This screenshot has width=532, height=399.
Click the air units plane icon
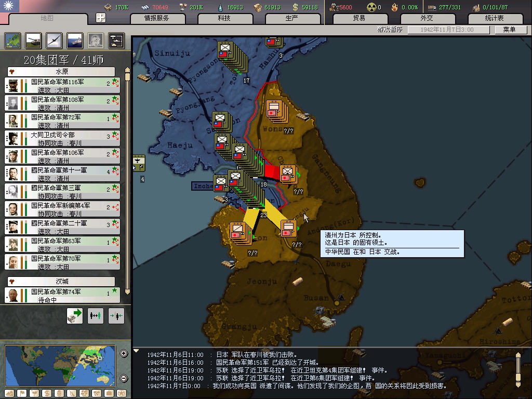point(54,40)
